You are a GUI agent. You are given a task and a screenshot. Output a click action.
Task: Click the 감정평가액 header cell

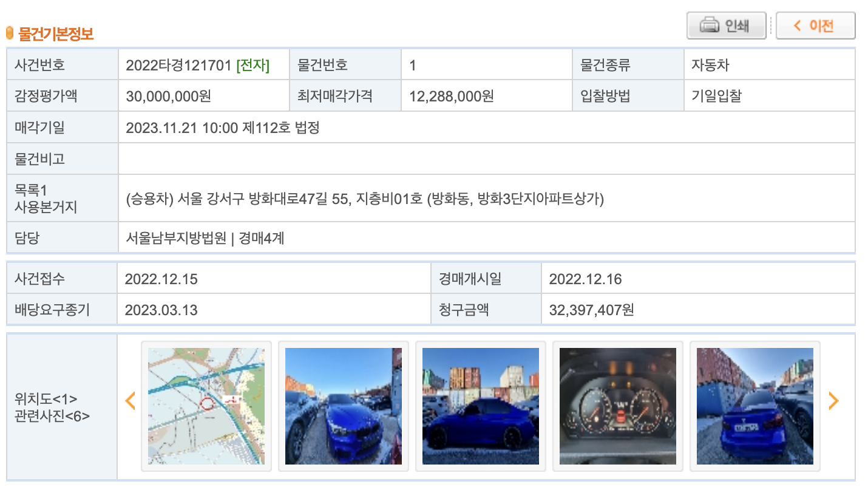coord(63,95)
